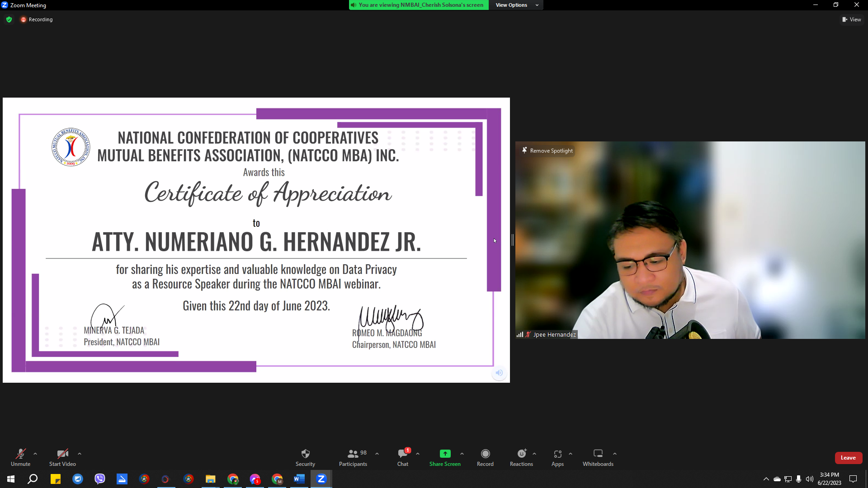Expand the Share Screen options arrow
The width and height of the screenshot is (868, 488).
tap(462, 454)
